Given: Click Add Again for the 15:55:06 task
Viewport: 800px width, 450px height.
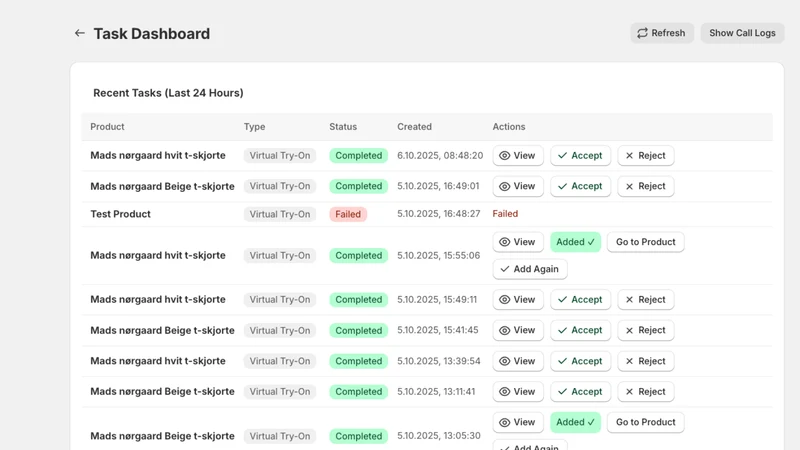Looking at the screenshot, I should pos(530,269).
